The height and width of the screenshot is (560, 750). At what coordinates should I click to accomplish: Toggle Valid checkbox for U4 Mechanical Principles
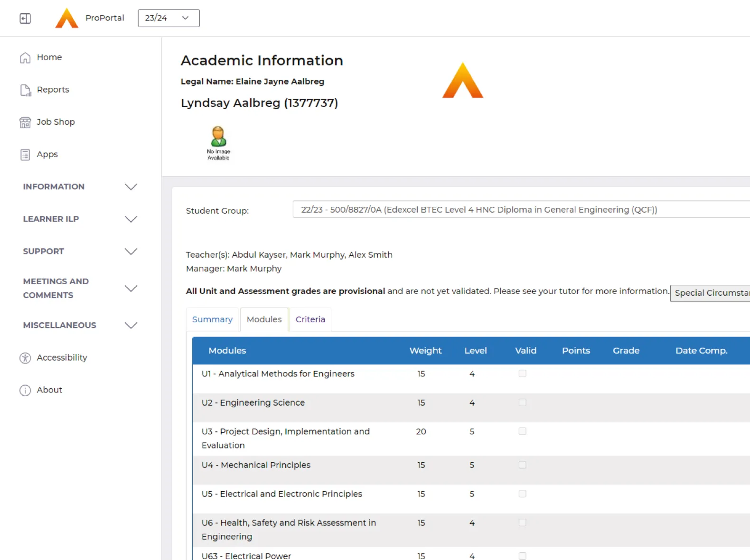tap(522, 465)
